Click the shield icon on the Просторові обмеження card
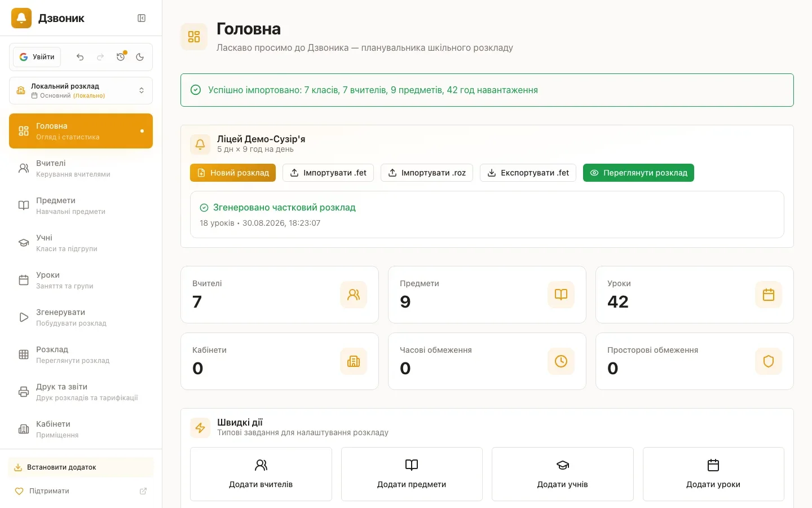Viewport: 812px width, 508px height. [x=769, y=361]
